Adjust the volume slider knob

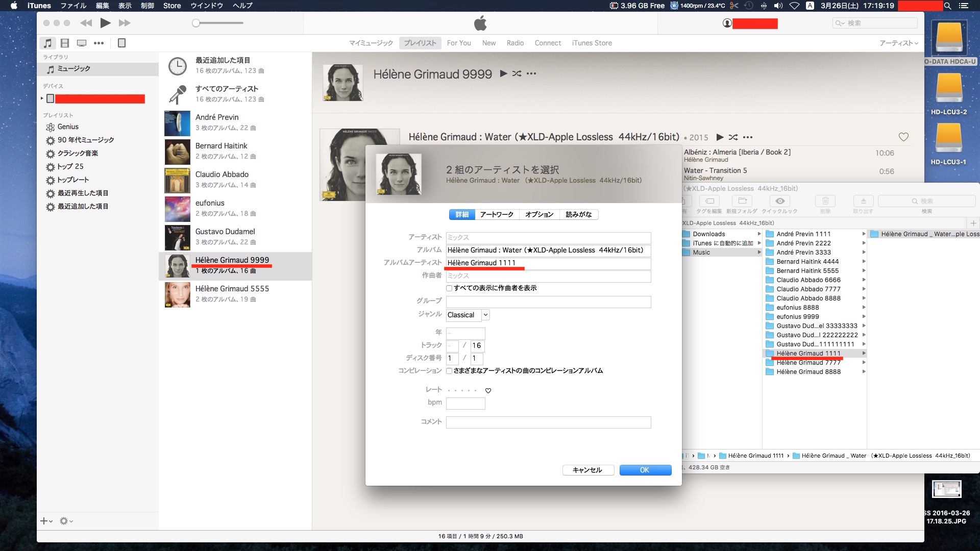click(x=196, y=23)
